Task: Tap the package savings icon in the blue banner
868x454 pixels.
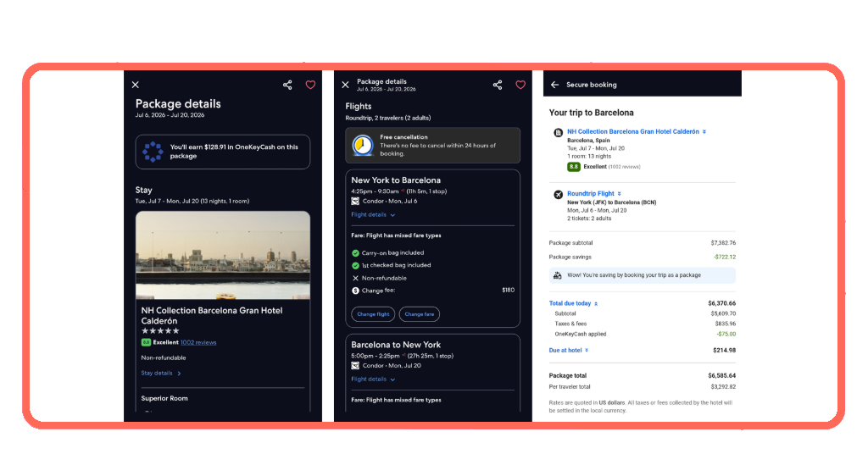Action: coord(558,275)
